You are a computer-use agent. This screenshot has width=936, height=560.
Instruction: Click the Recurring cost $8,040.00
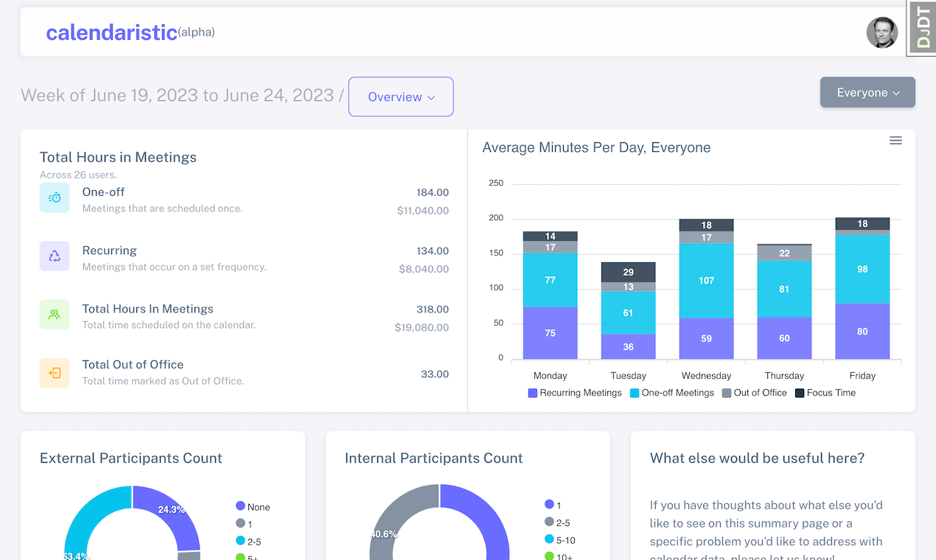tap(424, 269)
